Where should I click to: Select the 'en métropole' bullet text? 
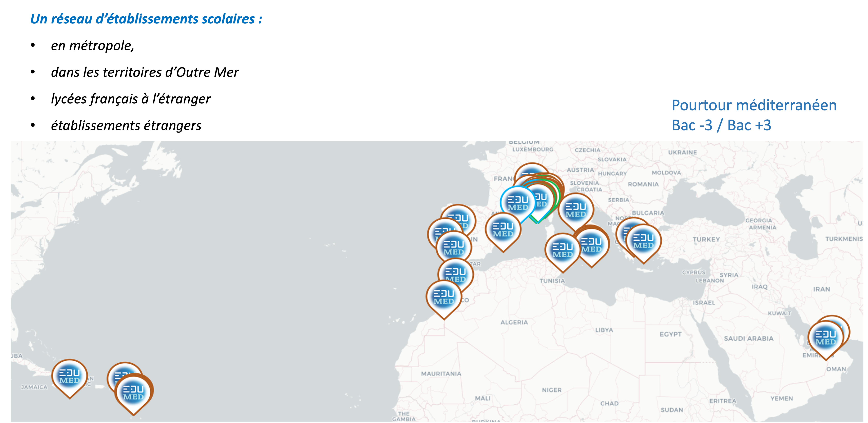coord(92,45)
